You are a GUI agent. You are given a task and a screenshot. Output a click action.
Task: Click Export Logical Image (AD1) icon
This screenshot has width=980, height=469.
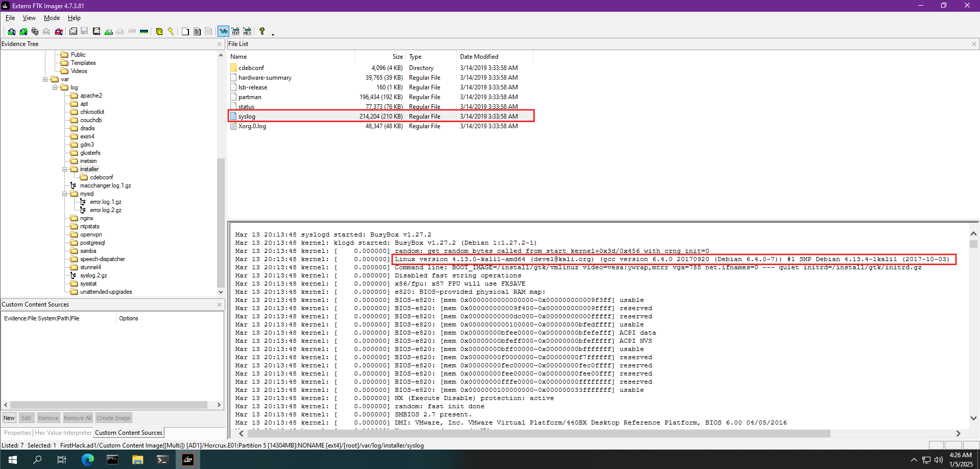97,32
